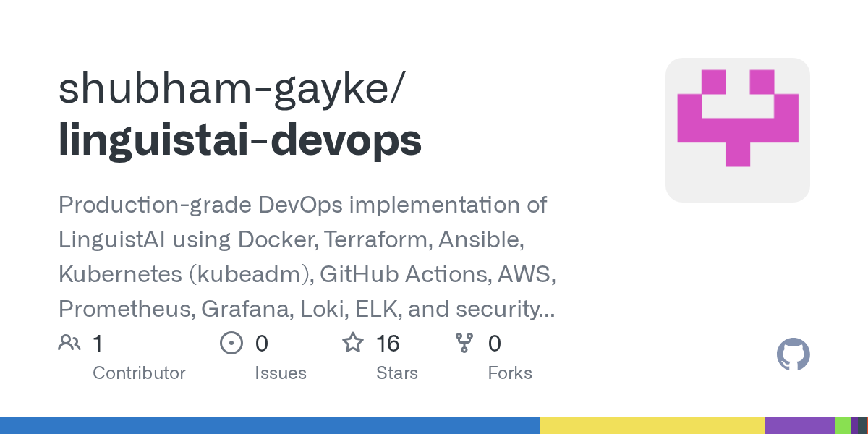Click the star count 16

[x=388, y=344]
